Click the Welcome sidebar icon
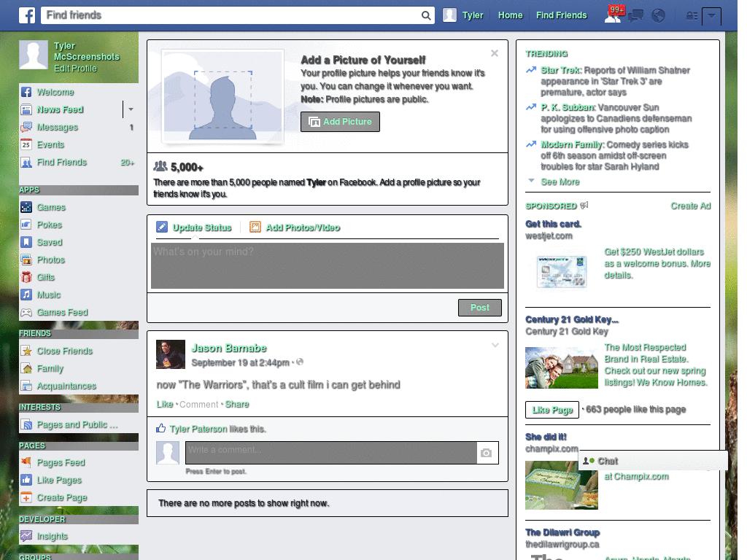Screen dimensions: 747x560 tap(26, 92)
